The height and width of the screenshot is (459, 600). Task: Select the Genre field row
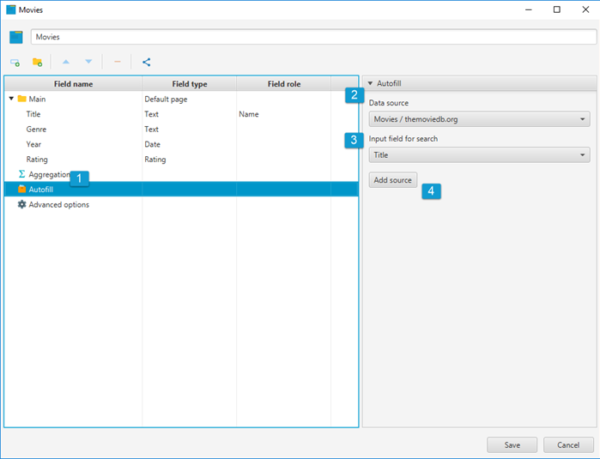pyautogui.click(x=181, y=129)
